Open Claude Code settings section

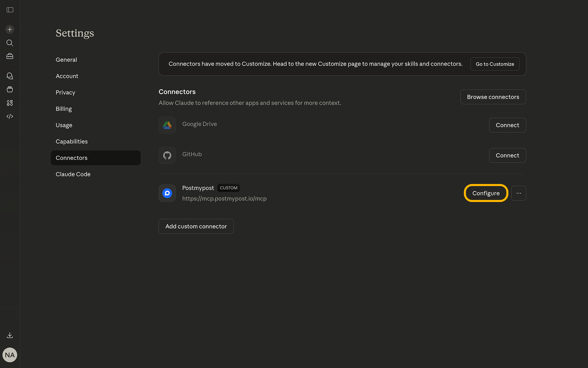click(73, 174)
